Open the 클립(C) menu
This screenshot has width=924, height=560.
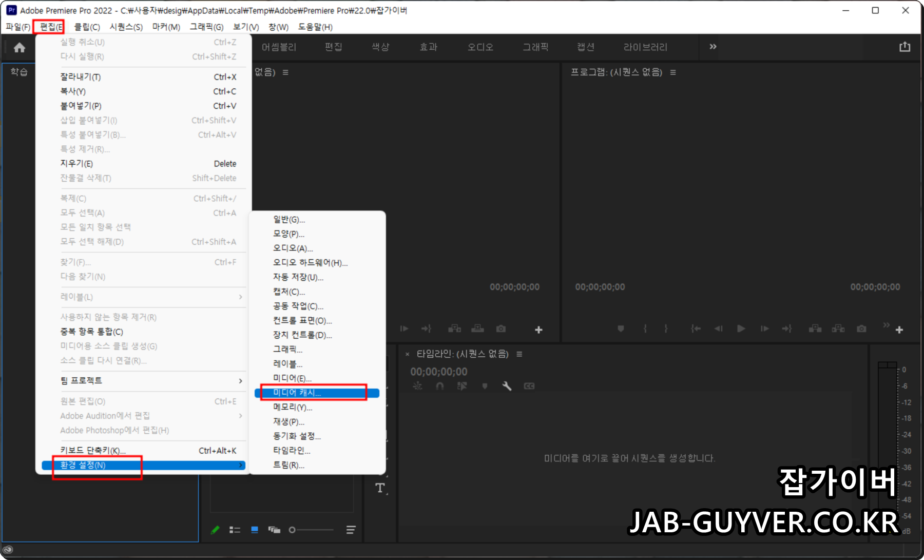[87, 27]
